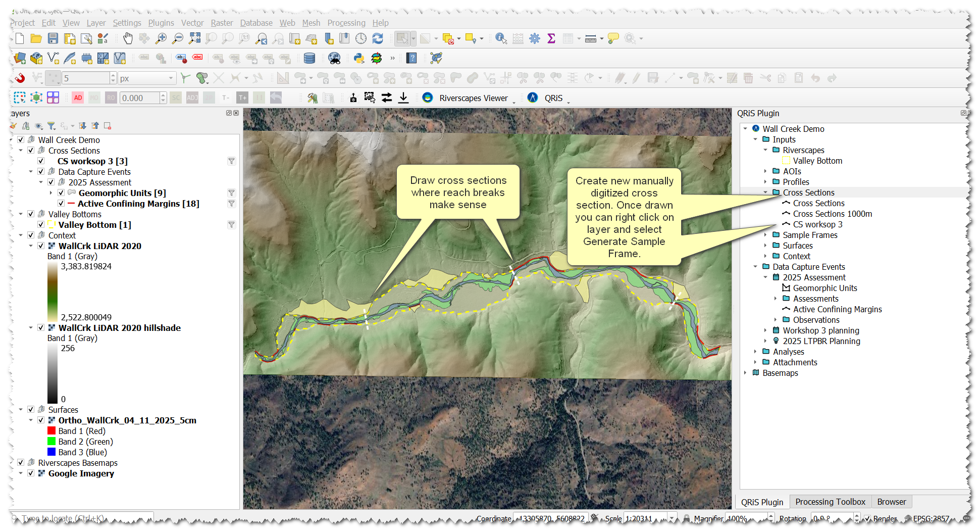Open the Python console icon
Screen dimensions: 980x532
[359, 58]
